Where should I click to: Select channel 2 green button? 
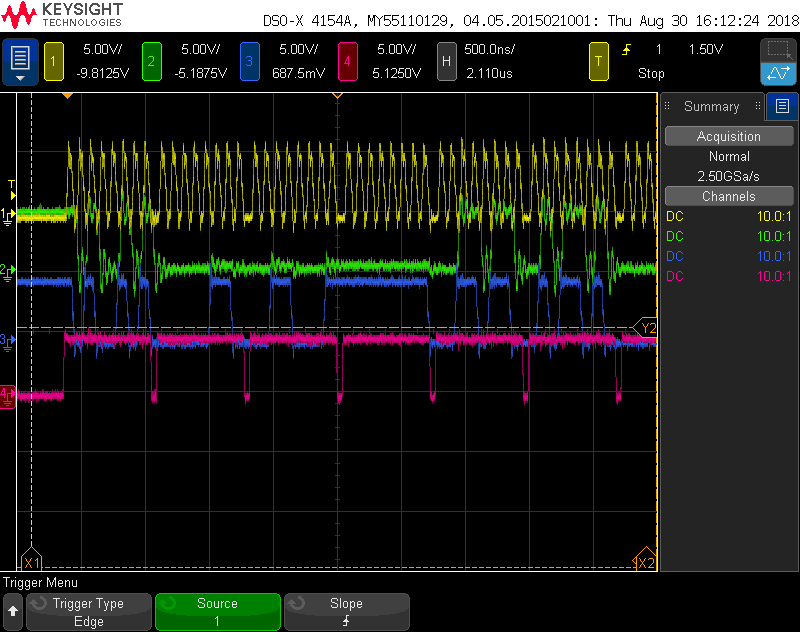[152, 61]
